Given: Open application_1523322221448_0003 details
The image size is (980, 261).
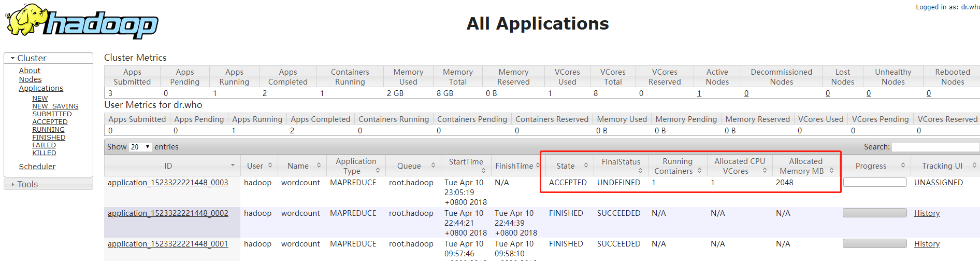Looking at the screenshot, I should 168,183.
